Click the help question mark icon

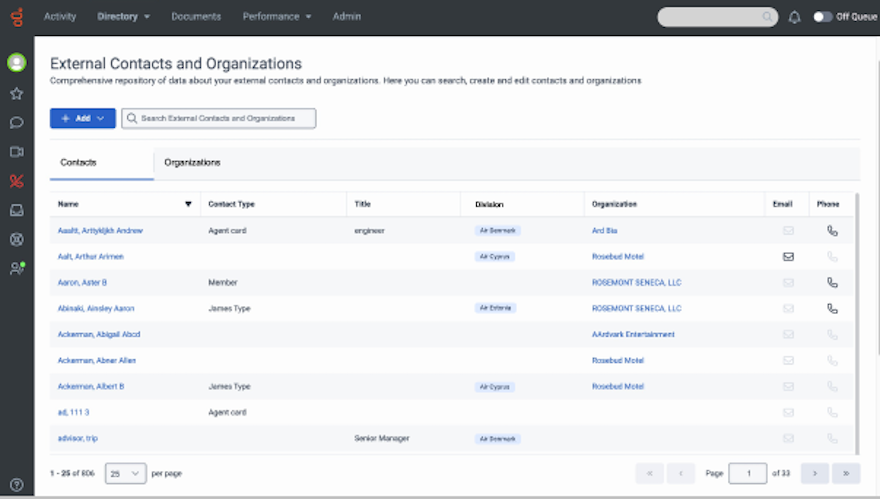coord(16,484)
